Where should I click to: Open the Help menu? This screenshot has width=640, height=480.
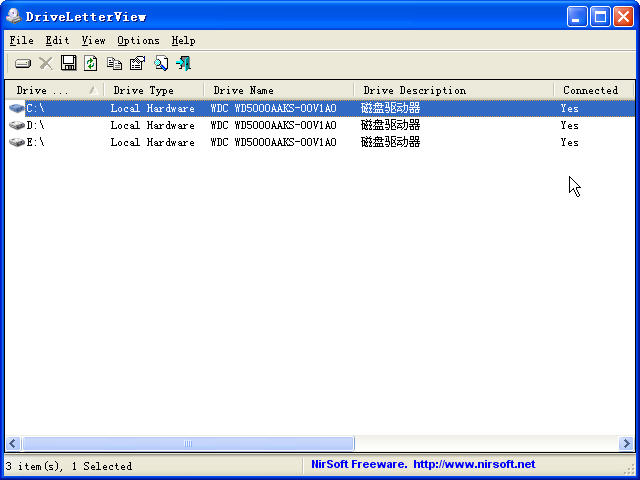tap(183, 40)
